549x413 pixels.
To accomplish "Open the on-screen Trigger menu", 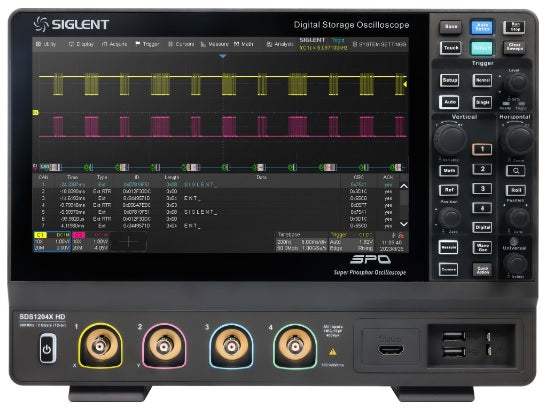I will 147,44.
